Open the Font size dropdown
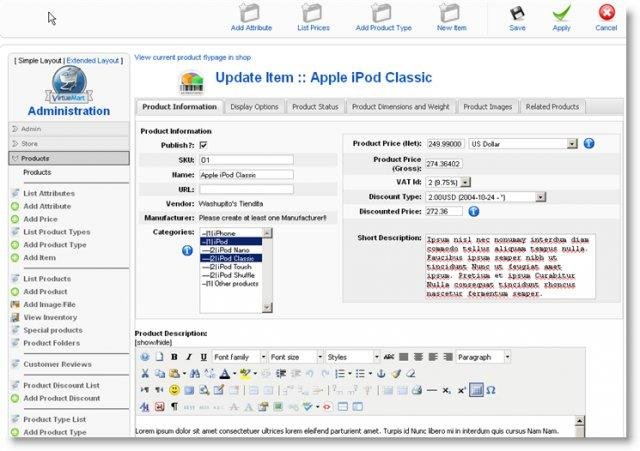Viewport: 640px width, 451px height. [296, 357]
